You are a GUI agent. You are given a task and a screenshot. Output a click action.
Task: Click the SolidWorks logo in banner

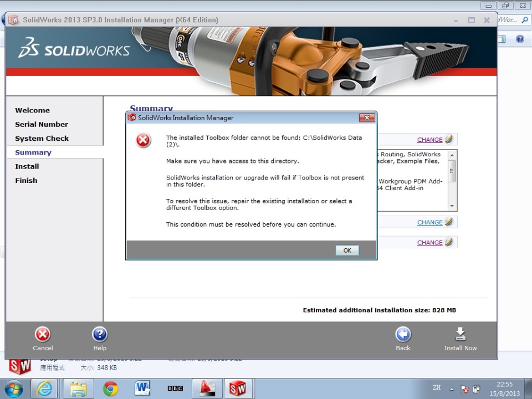pyautogui.click(x=74, y=48)
